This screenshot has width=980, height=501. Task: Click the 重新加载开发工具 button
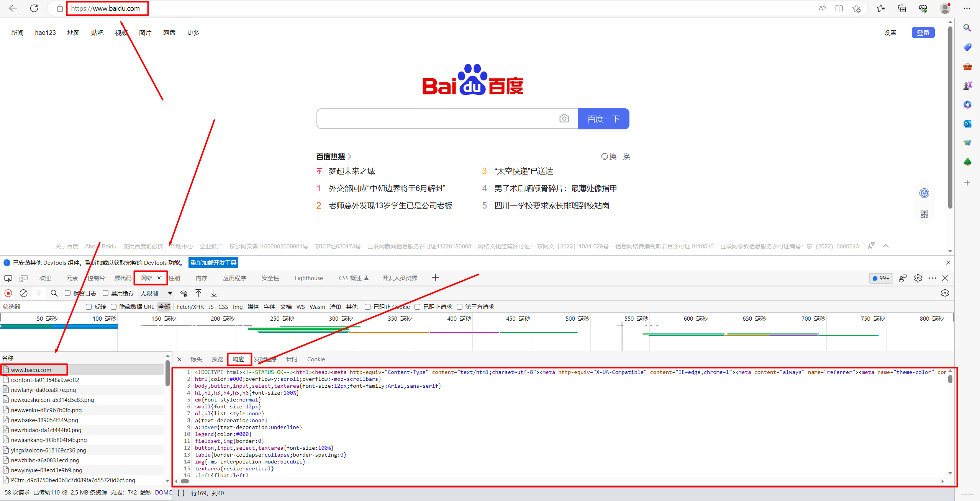click(213, 263)
